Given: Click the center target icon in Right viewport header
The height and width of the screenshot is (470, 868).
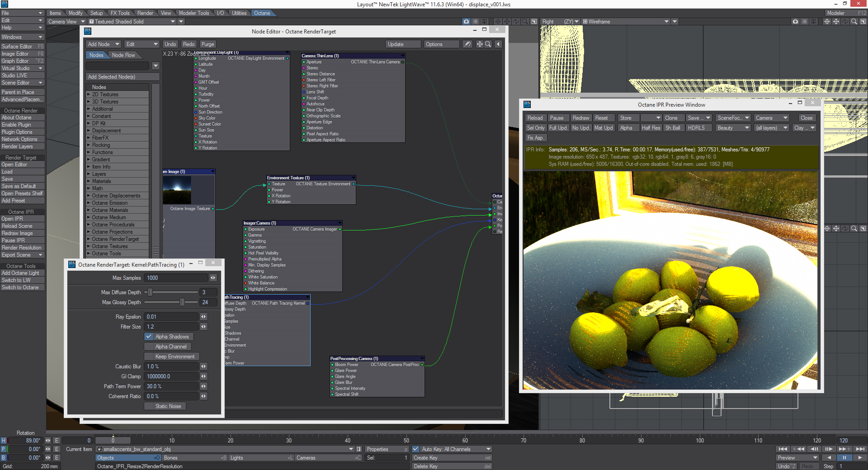Looking at the screenshot, I should pyautogui.click(x=827, y=21).
